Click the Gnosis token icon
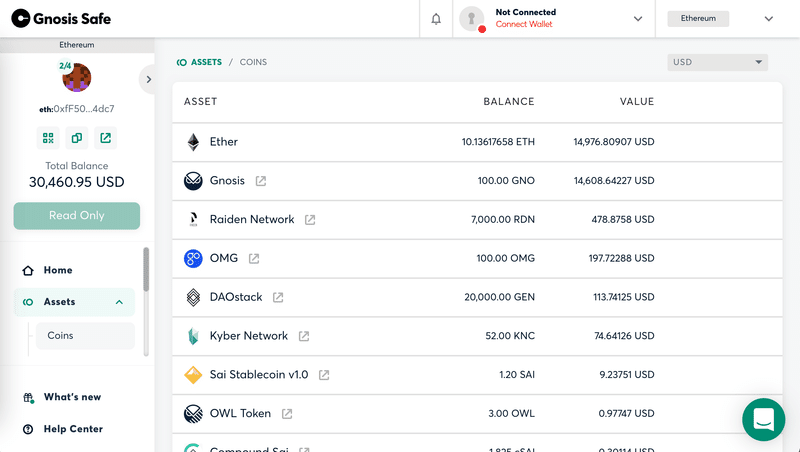 [193, 181]
